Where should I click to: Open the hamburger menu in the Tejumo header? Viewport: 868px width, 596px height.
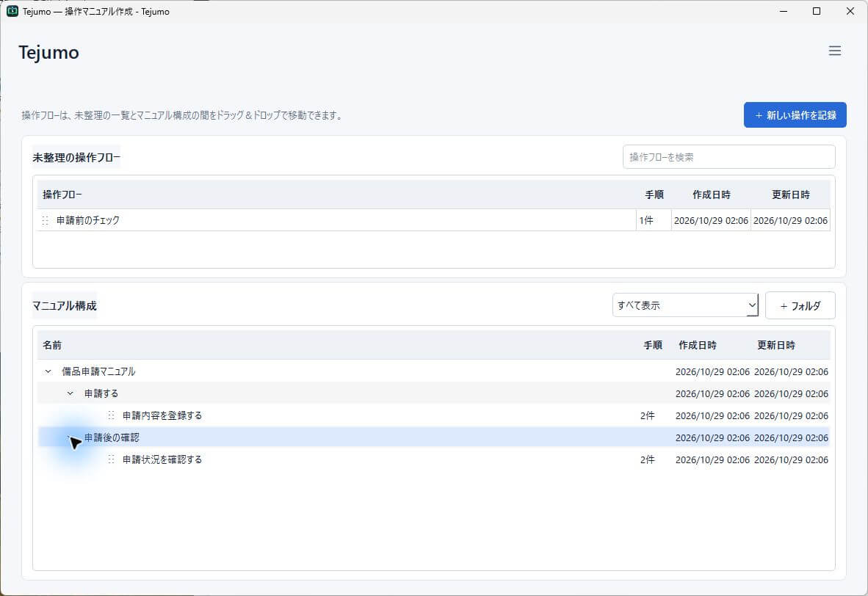(834, 51)
